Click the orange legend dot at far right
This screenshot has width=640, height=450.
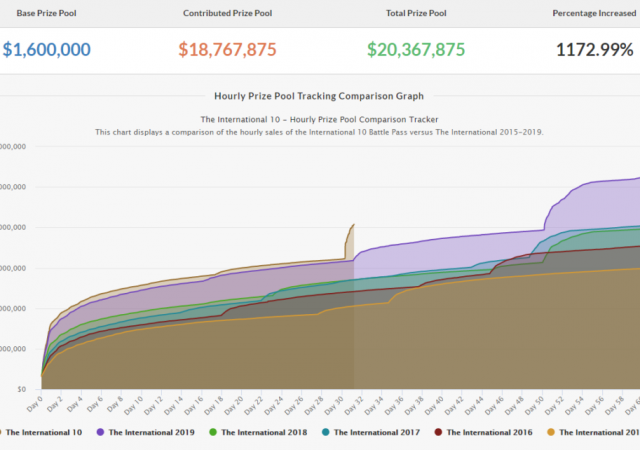pyautogui.click(x=551, y=432)
